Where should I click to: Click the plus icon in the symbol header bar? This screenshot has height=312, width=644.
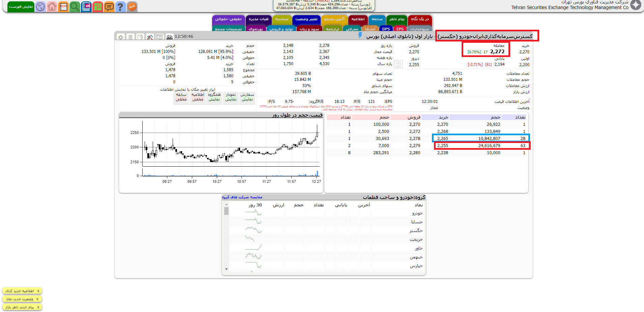click(121, 37)
